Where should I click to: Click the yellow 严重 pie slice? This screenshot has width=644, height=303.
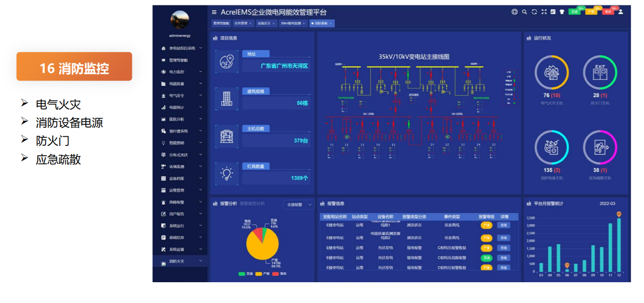point(262,247)
